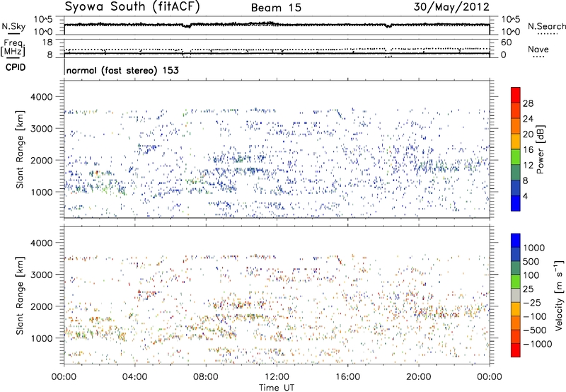Select the "24" power colorbar label
566x392 pixels.
click(528, 119)
